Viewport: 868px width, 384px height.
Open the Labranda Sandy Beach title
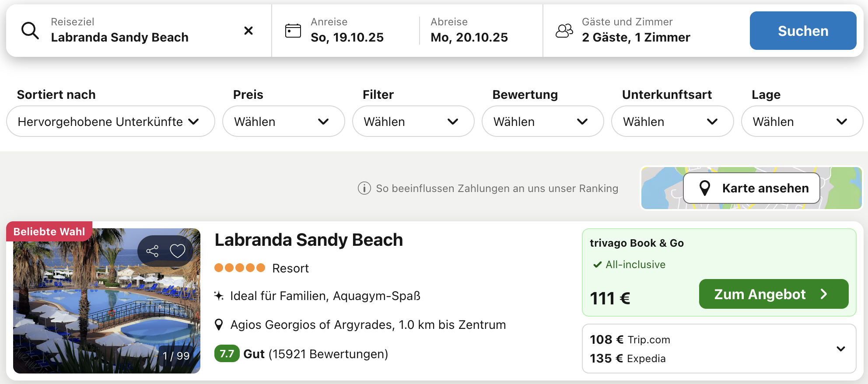(308, 240)
